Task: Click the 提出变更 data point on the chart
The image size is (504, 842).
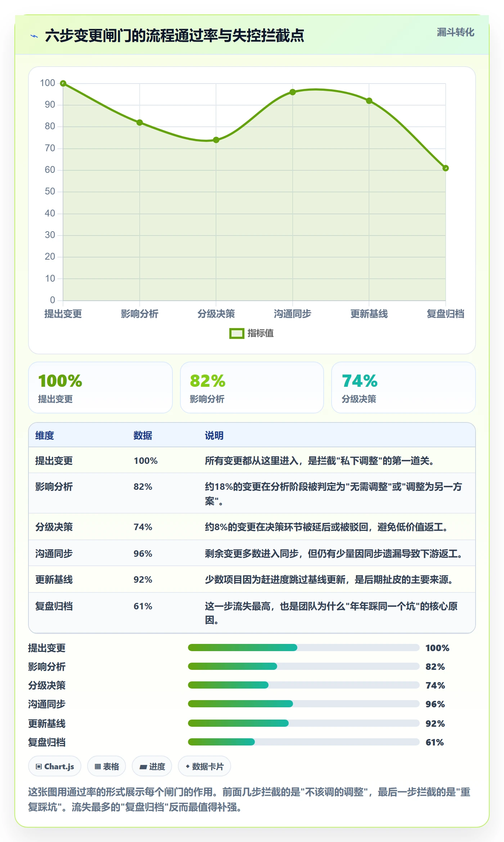Action: click(x=63, y=84)
